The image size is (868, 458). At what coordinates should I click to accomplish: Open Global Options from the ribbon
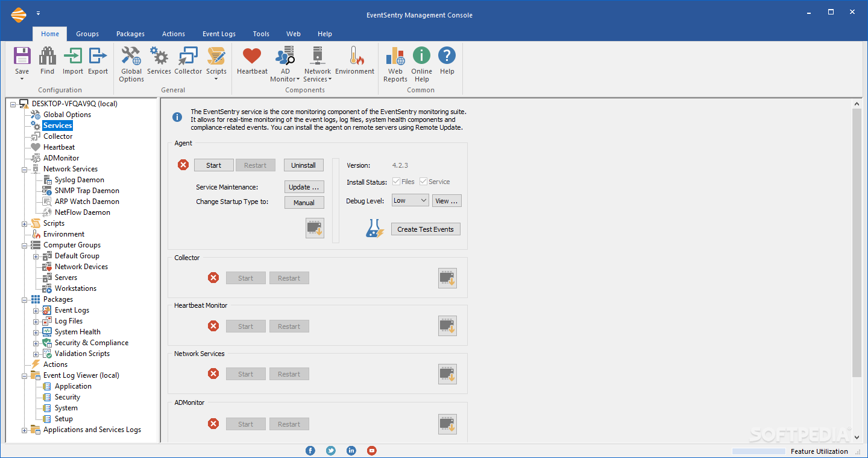[x=131, y=56]
